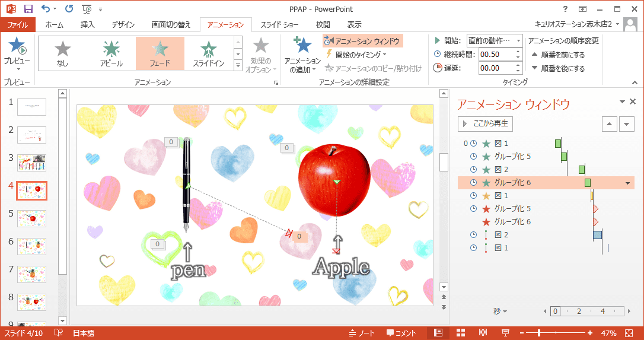
Task: Click 順番を後にする
Action: [x=558, y=68]
